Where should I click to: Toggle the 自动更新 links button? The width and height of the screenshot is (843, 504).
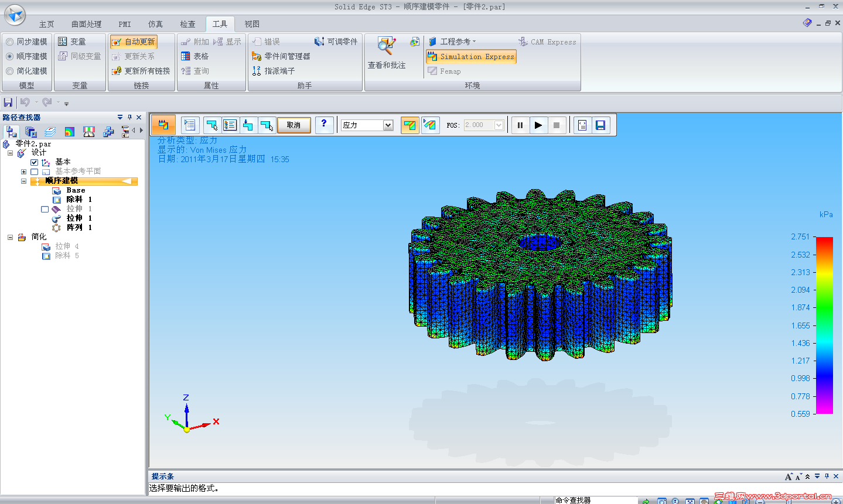click(x=134, y=42)
